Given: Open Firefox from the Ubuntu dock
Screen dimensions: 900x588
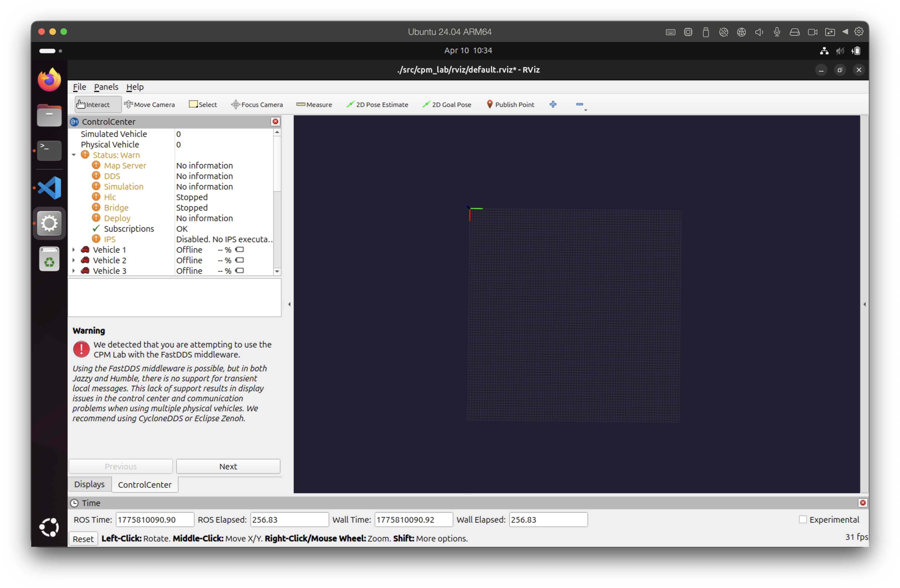Looking at the screenshot, I should click(x=49, y=80).
